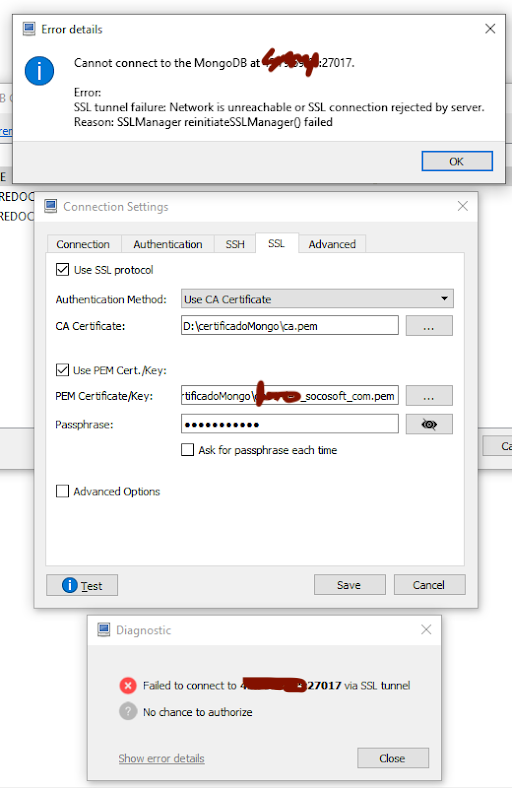Click the 'SSL tunnel failure' error message line

click(x=279, y=107)
